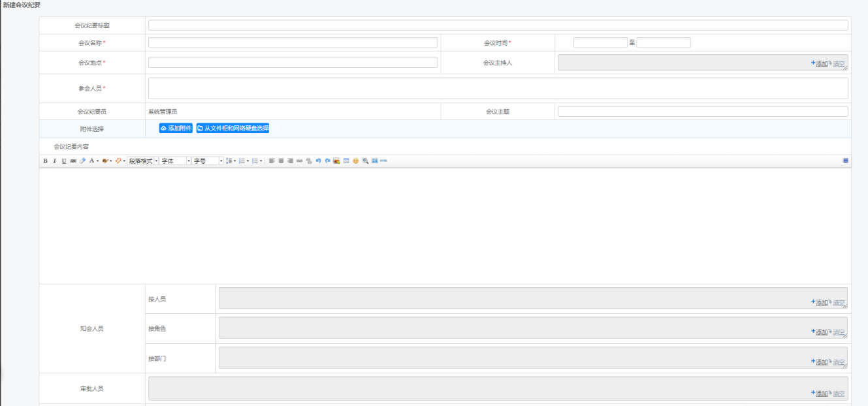Image resolution: width=868 pixels, height=406 pixels.
Task: Click 添加 link for 会议主持人
Action: click(x=820, y=64)
